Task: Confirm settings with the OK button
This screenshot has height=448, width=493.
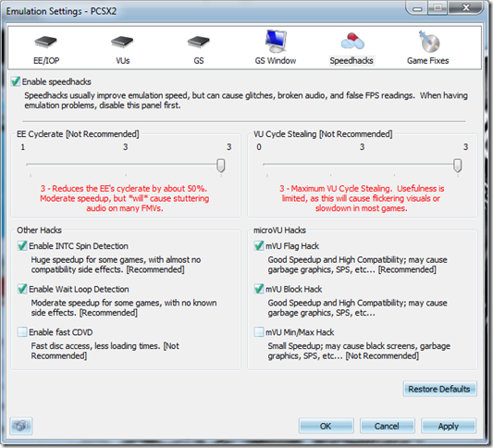Action: pyautogui.click(x=327, y=426)
